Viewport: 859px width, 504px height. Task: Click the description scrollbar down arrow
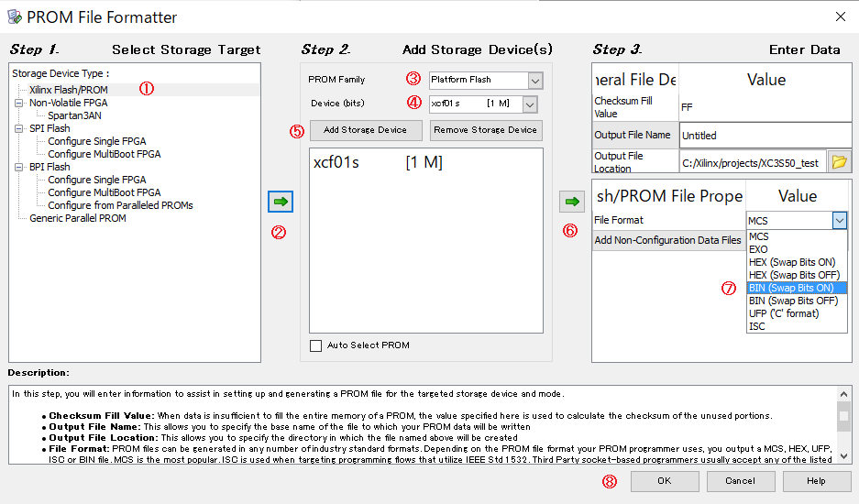point(843,455)
